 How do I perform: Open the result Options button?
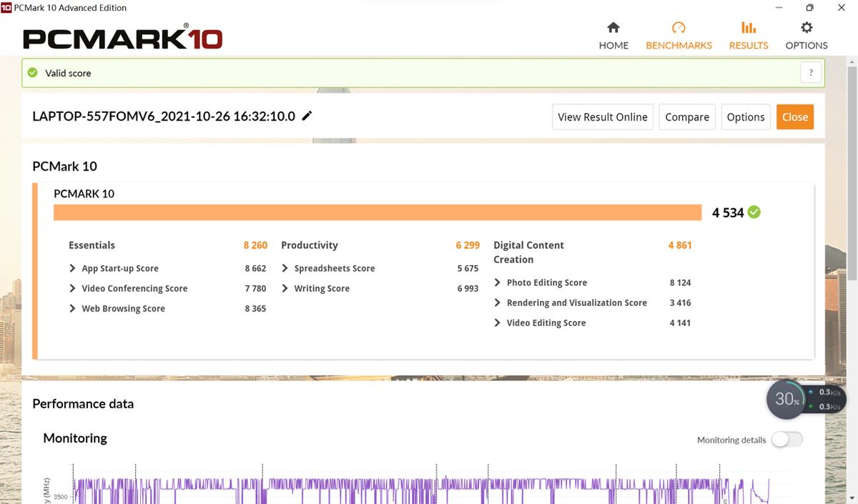pos(746,117)
